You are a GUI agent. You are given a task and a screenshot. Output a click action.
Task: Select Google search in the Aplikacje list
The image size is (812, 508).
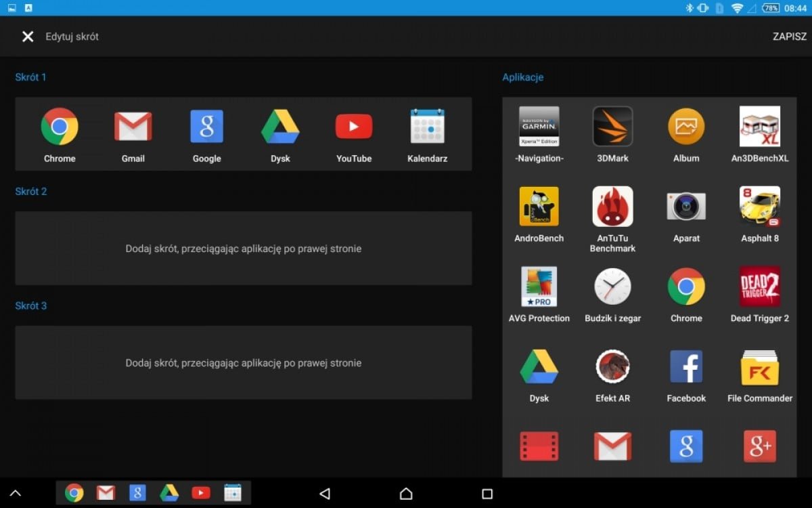(x=686, y=446)
